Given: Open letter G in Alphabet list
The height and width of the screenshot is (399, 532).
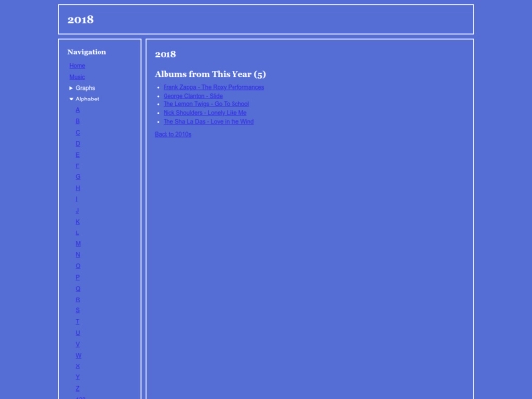Looking at the screenshot, I should [78, 176].
